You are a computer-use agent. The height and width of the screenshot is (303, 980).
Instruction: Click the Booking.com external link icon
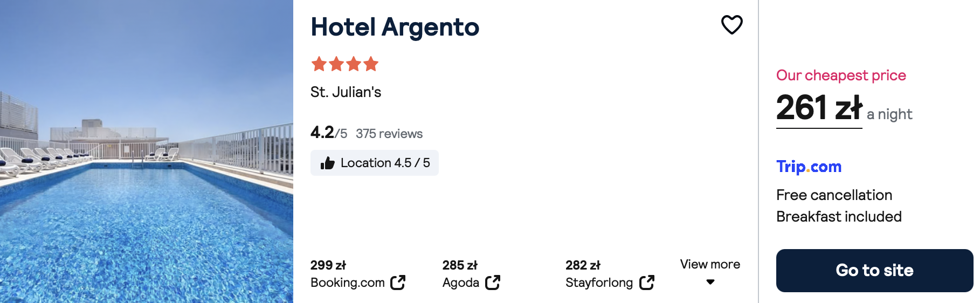point(398,283)
